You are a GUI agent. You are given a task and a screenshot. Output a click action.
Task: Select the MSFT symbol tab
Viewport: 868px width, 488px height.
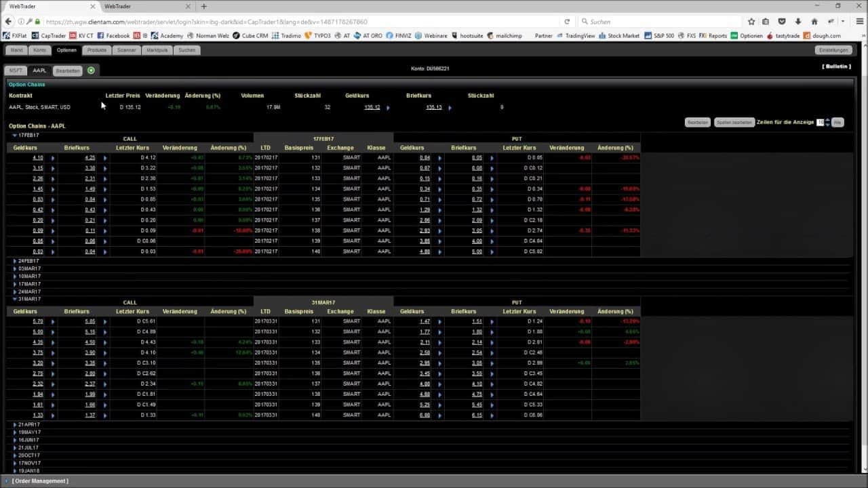[16, 70]
